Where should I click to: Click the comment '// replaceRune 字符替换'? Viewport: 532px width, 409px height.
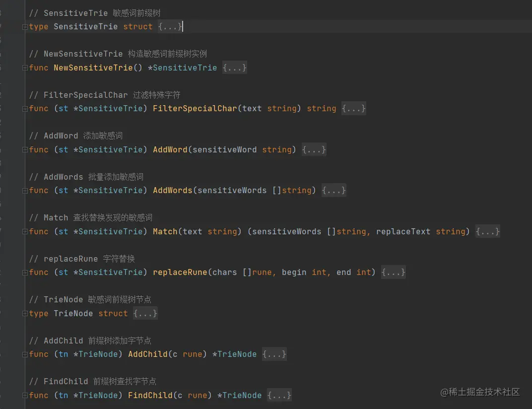[82, 259]
